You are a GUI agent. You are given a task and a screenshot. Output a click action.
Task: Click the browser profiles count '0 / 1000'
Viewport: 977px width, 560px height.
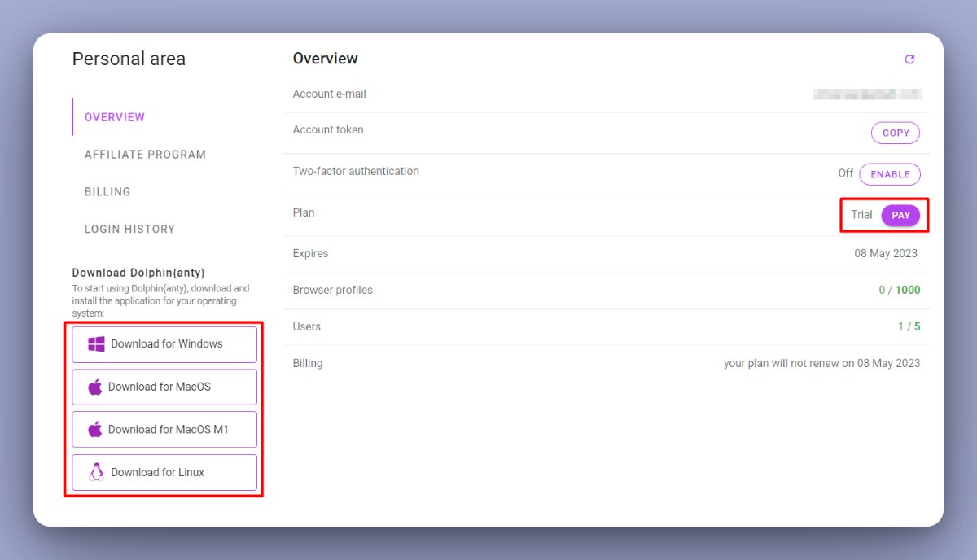tap(900, 290)
